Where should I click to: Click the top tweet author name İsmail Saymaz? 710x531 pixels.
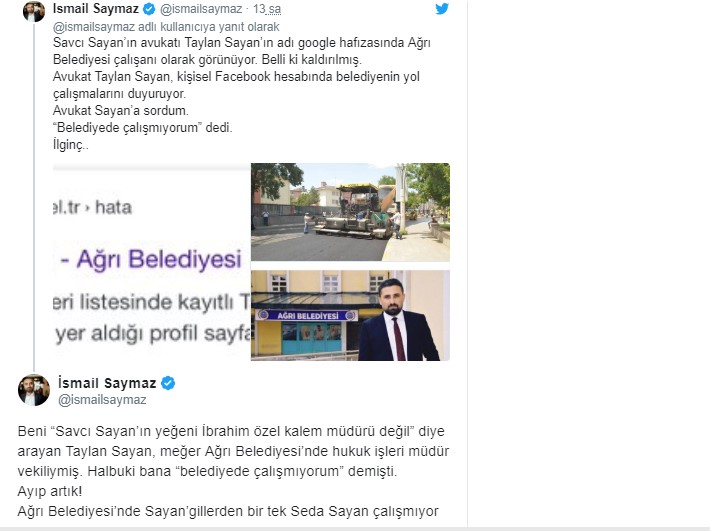tap(96, 8)
